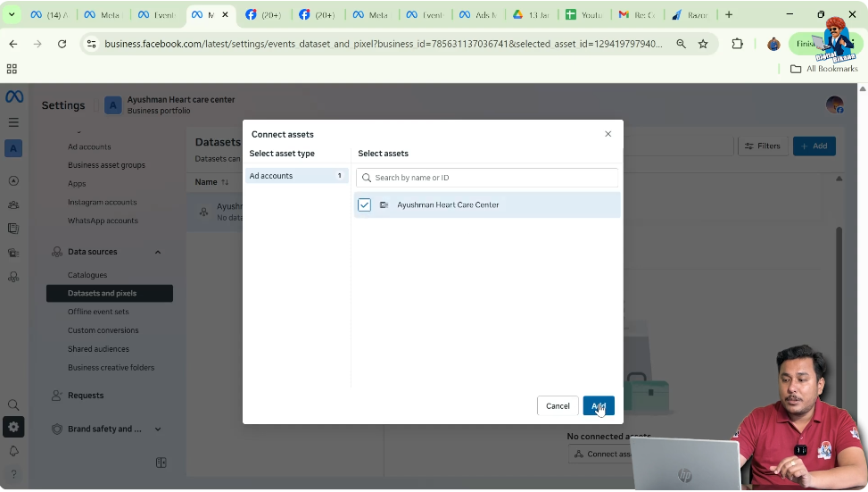Focus the Search by name or ID field
The height and width of the screenshot is (492, 868).
pyautogui.click(x=487, y=178)
